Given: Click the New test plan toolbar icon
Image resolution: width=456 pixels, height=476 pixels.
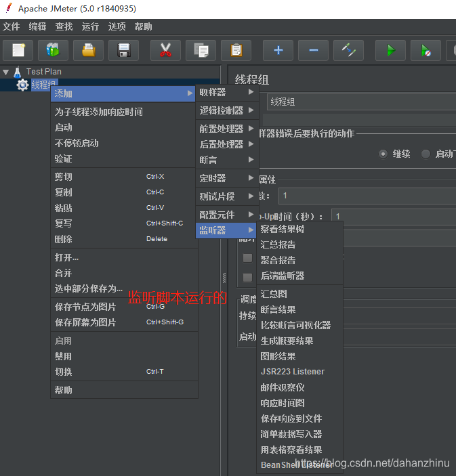Looking at the screenshot, I should pos(18,50).
